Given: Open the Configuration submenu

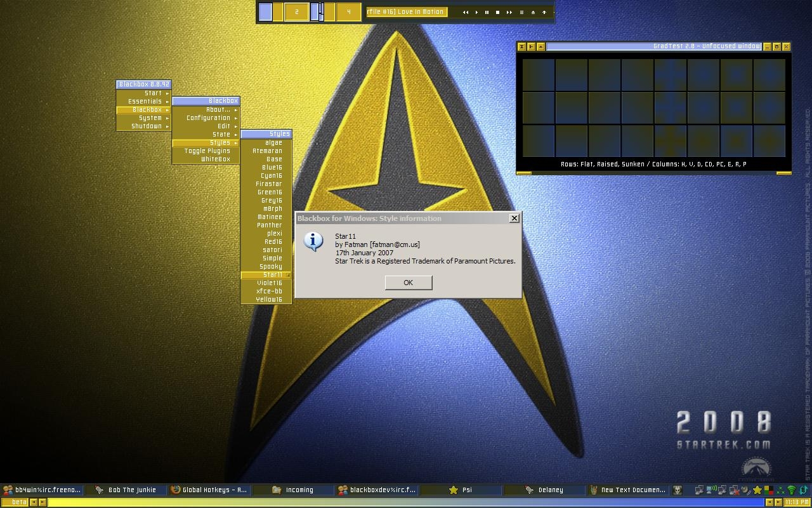Looking at the screenshot, I should tap(206, 118).
